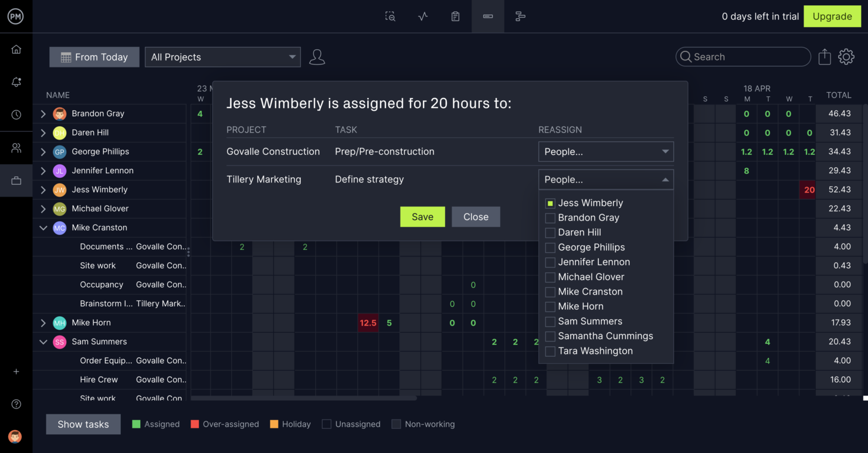Select the activity pulse toolbar icon
868x453 pixels.
tap(423, 16)
